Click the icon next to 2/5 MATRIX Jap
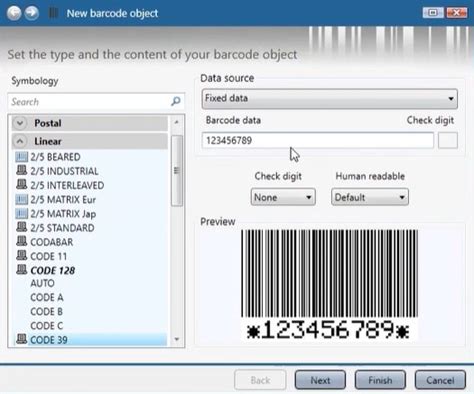 22,213
